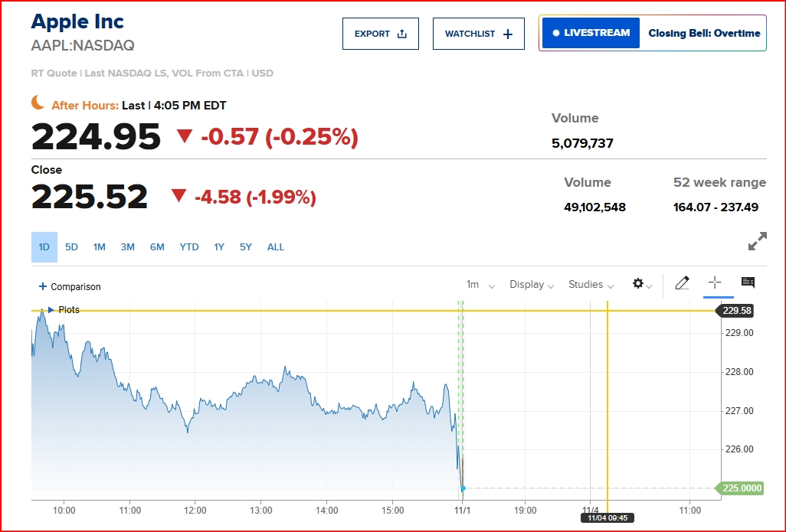
Task: Switch chart range to 5D
Action: point(71,247)
